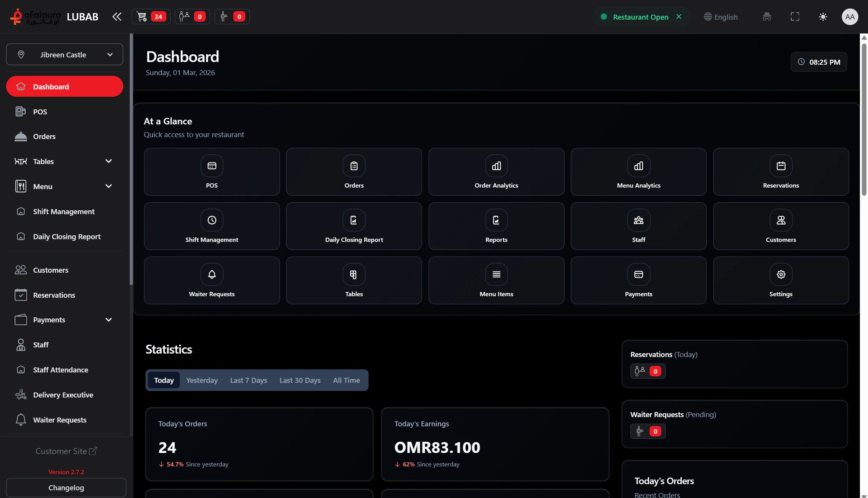Viewport: 868px width, 498px height.
Task: Open the Order Analytics quick access tile
Action: tap(496, 172)
